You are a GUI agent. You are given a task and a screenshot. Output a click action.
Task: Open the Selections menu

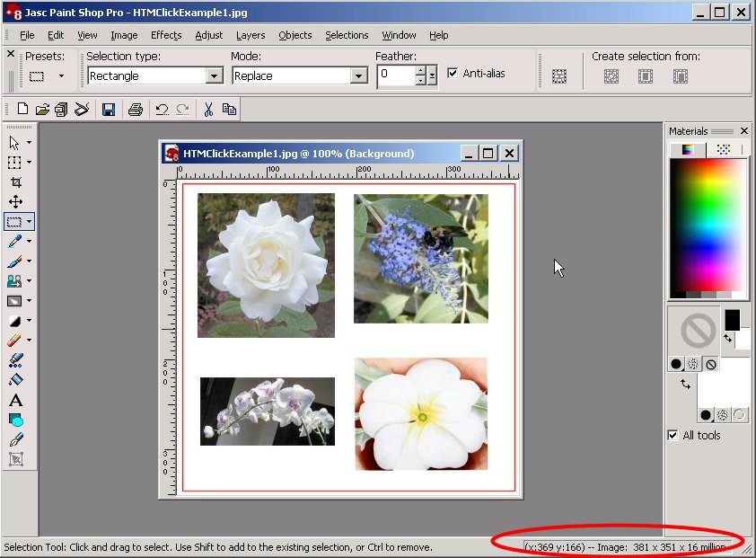(347, 35)
